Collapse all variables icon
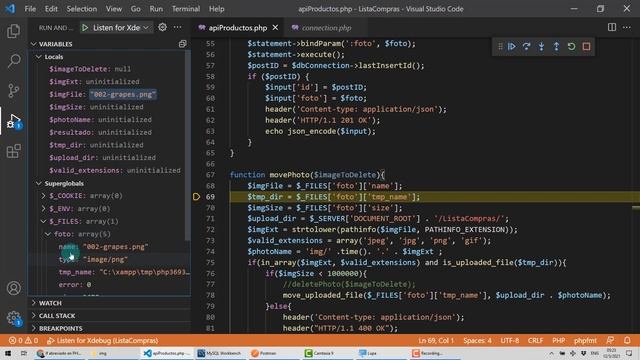The image size is (640, 360). pos(182,44)
